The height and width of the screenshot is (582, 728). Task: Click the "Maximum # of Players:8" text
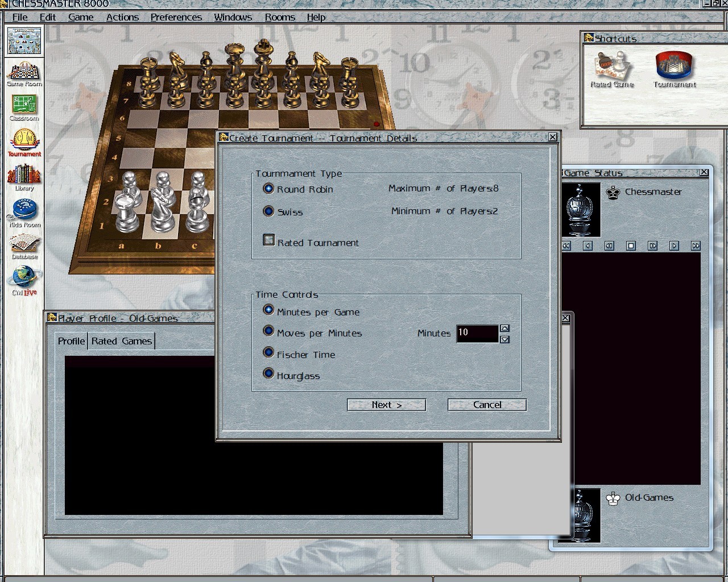coord(444,188)
